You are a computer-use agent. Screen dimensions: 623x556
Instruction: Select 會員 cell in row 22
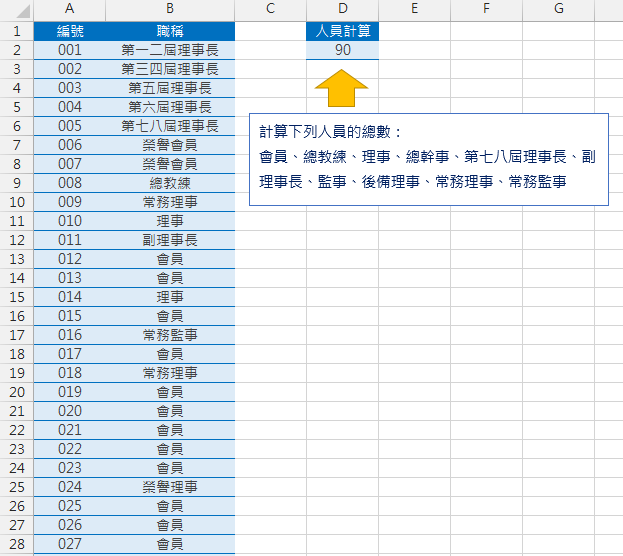170,430
